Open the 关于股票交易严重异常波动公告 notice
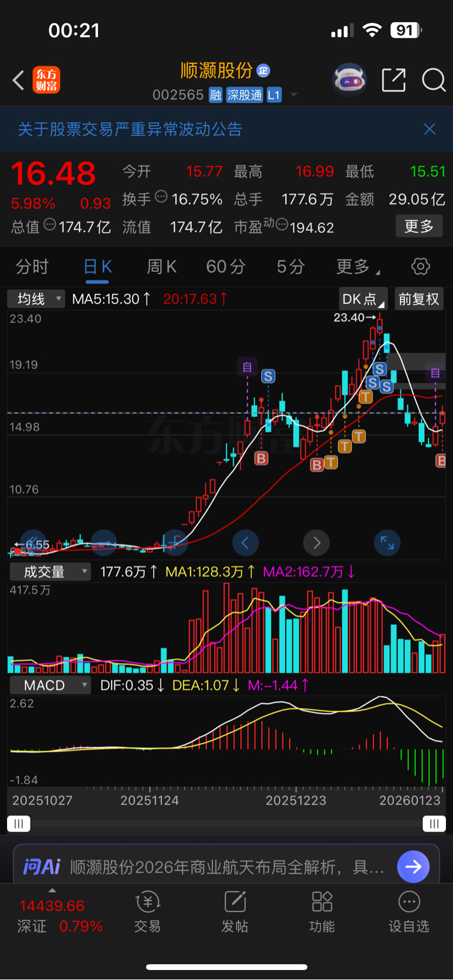 [130, 129]
